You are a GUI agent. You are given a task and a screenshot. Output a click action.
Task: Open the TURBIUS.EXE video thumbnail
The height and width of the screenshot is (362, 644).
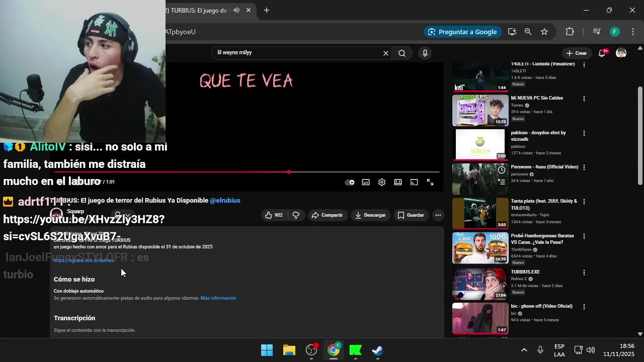coord(480,284)
